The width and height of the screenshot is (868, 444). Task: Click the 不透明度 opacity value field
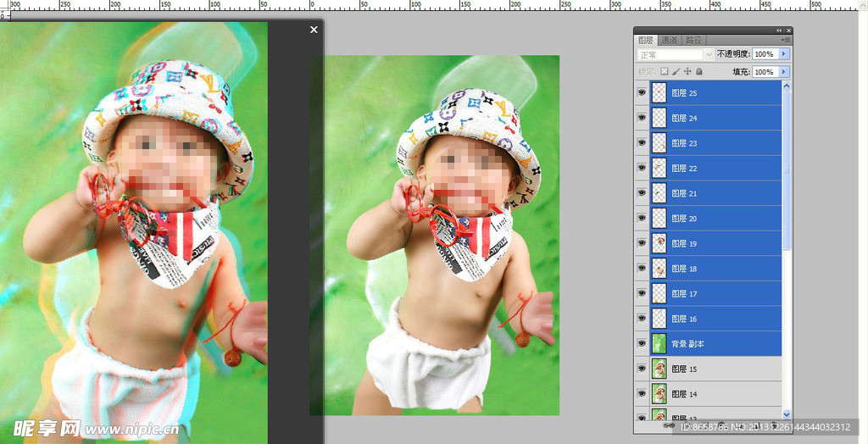764,54
